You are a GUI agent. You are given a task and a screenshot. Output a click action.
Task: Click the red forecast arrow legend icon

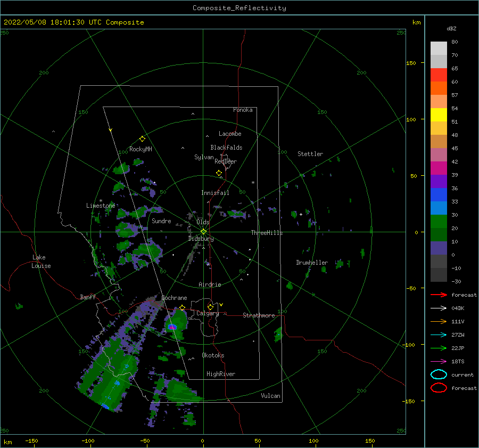(x=439, y=295)
